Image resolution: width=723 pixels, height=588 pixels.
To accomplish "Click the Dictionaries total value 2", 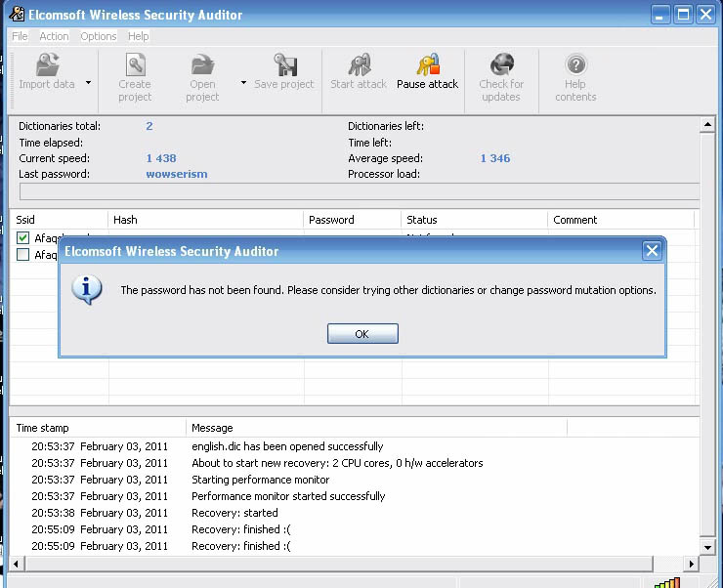I will (149, 126).
